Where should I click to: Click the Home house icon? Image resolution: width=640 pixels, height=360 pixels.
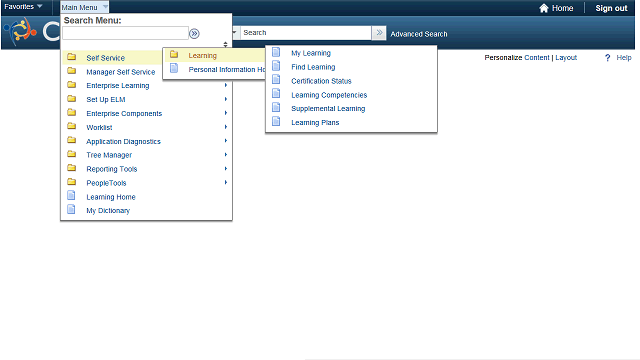tap(543, 8)
